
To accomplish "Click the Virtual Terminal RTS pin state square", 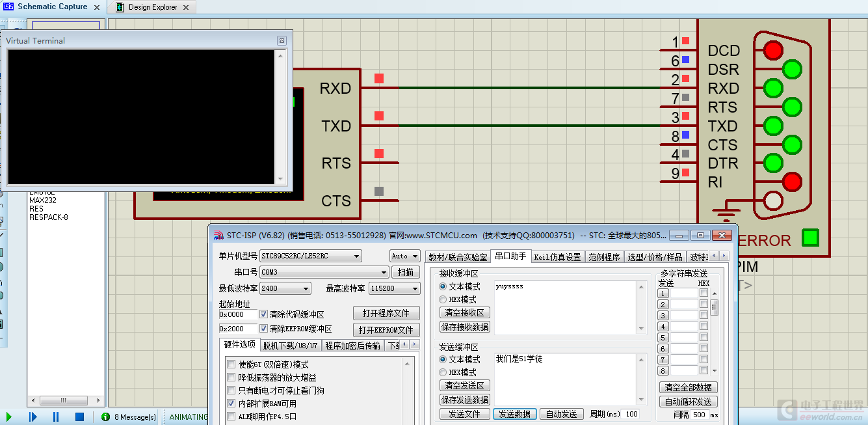I will tap(379, 154).
